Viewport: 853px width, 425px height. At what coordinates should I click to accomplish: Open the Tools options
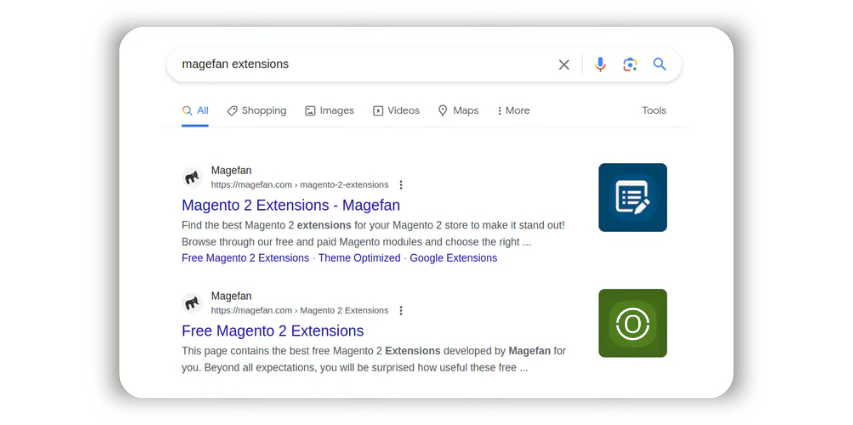(x=654, y=110)
